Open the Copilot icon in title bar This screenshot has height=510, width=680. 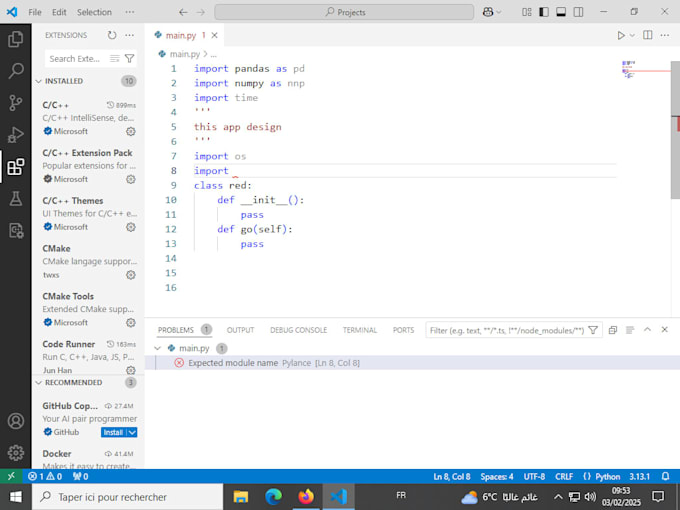coord(489,12)
